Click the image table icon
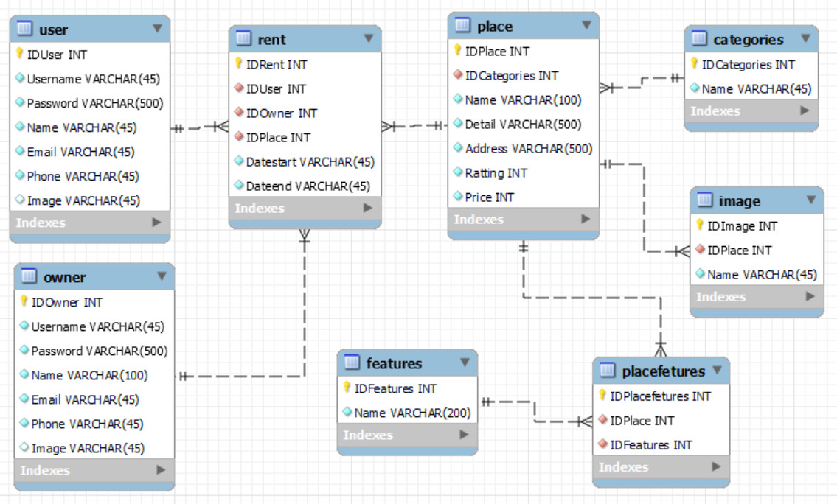Viewport: 837px width, 504px height. point(704,200)
